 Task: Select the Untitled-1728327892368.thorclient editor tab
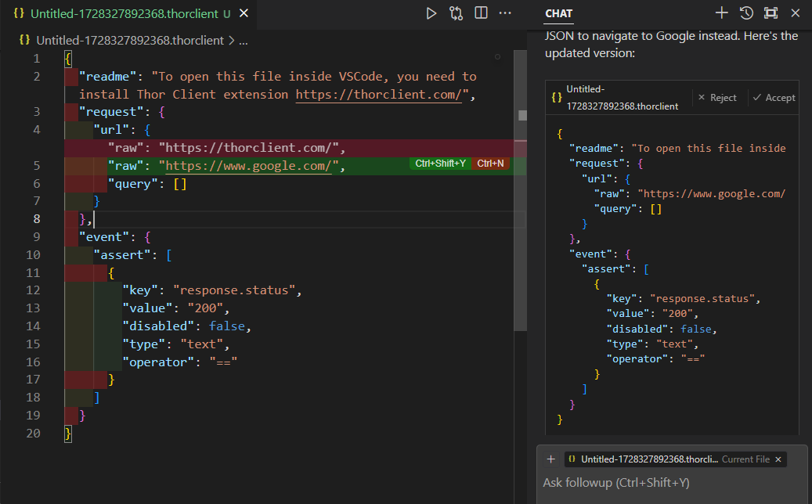124,14
